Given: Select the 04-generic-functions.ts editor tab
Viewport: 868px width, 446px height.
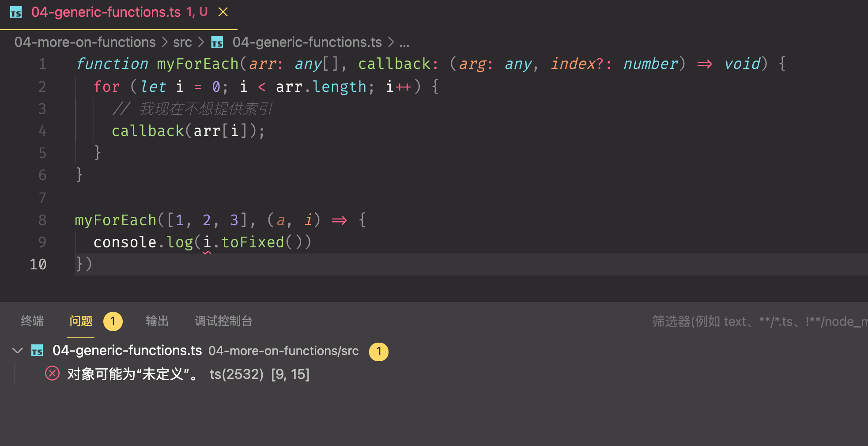Looking at the screenshot, I should click(119, 15).
